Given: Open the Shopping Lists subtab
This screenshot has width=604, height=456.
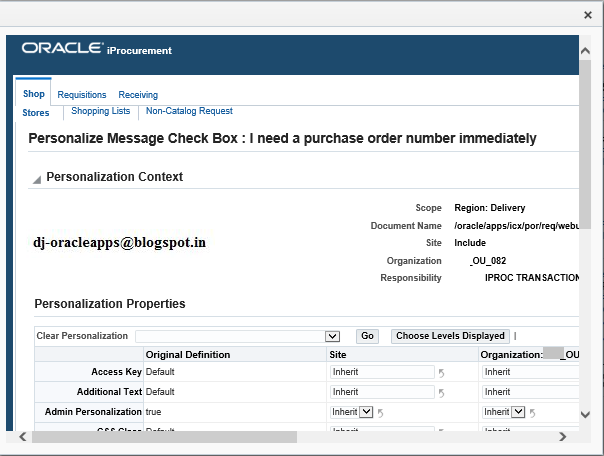Looking at the screenshot, I should click(x=101, y=111).
